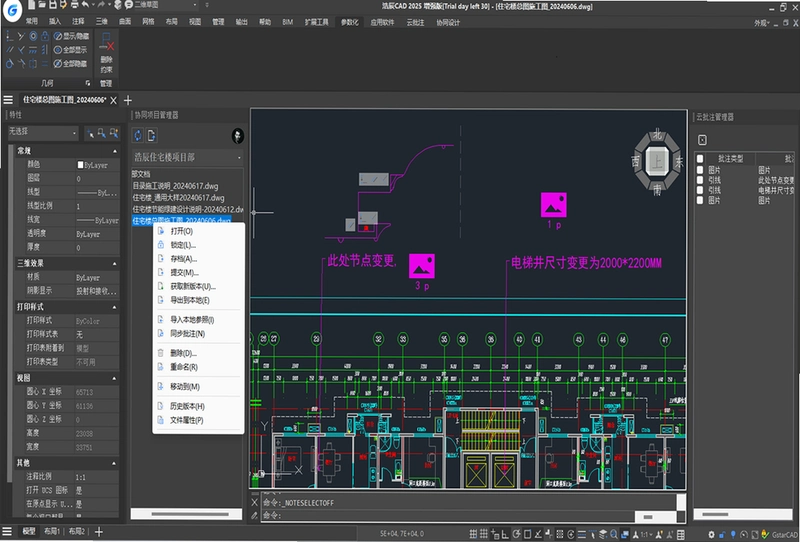Switch to the 云批注 ribbon tab

(415, 22)
